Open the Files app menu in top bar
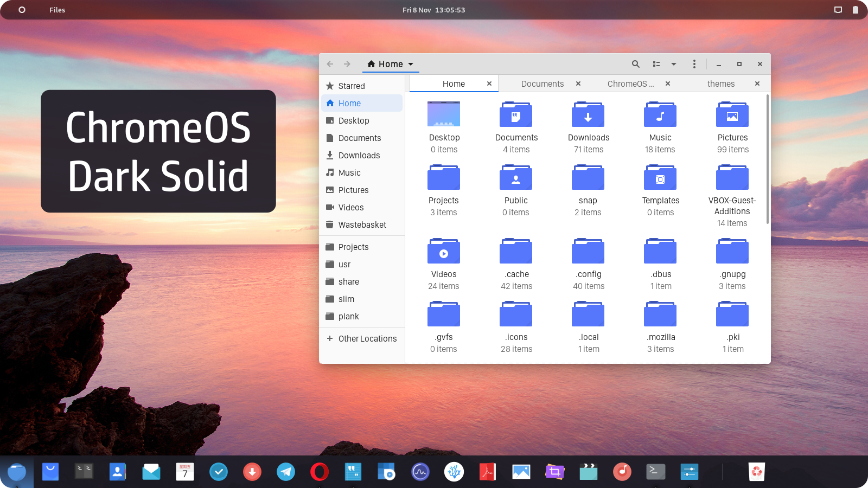 pos(57,10)
